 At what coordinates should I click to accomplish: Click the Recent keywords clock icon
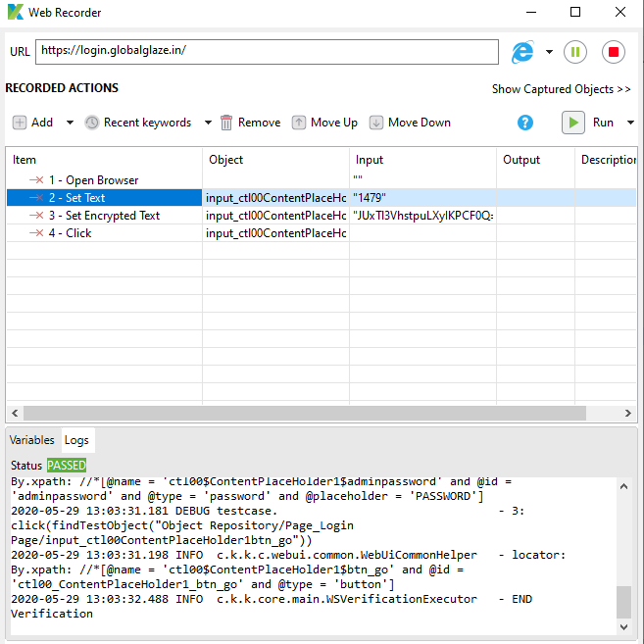[x=92, y=123]
